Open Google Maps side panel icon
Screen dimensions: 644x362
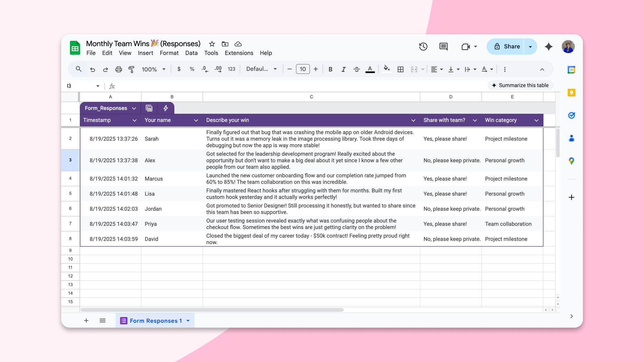click(571, 161)
